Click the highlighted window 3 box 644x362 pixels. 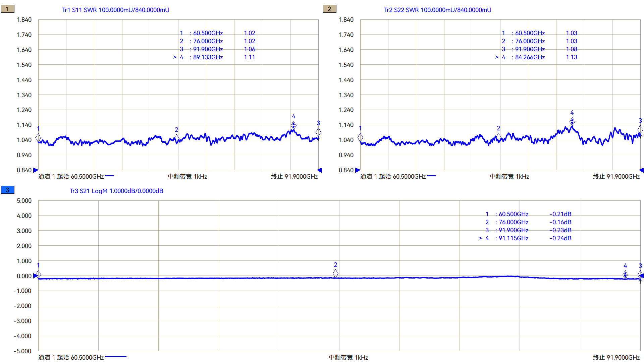click(x=7, y=190)
